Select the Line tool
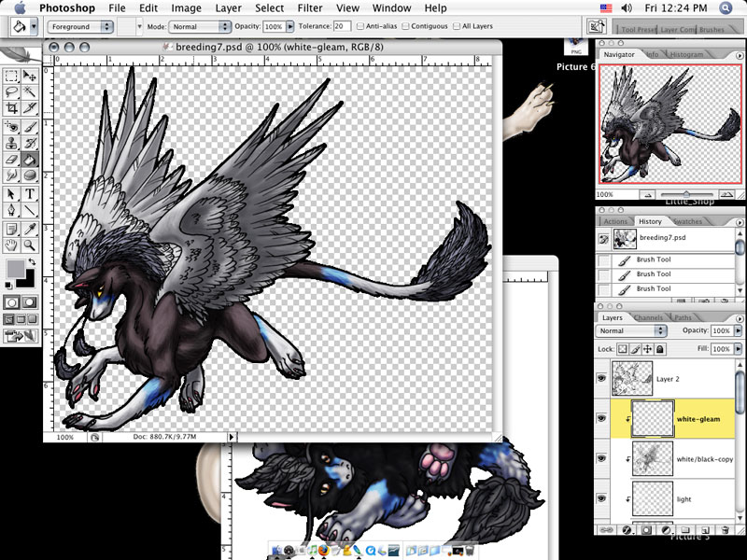The width and height of the screenshot is (747, 560). (x=30, y=209)
